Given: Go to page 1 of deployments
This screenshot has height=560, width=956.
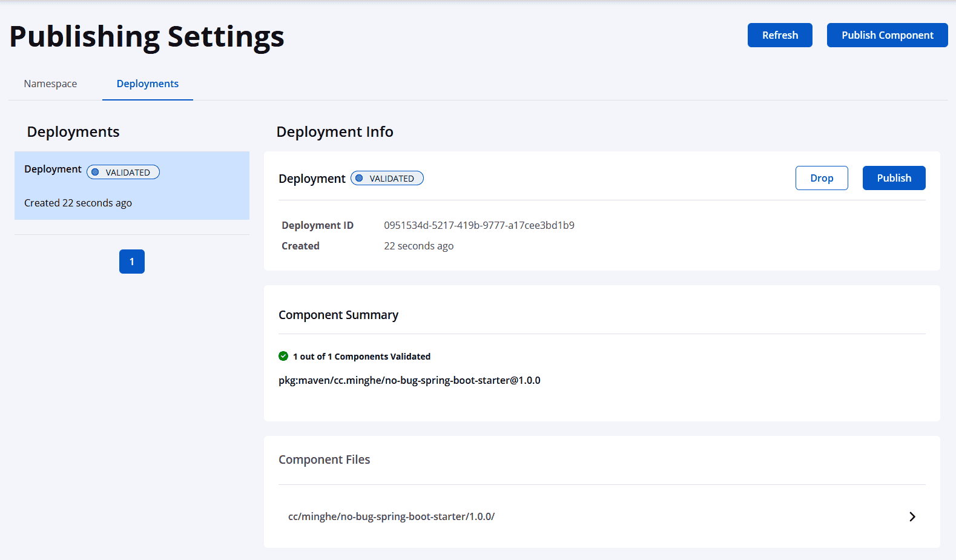Looking at the screenshot, I should point(132,262).
